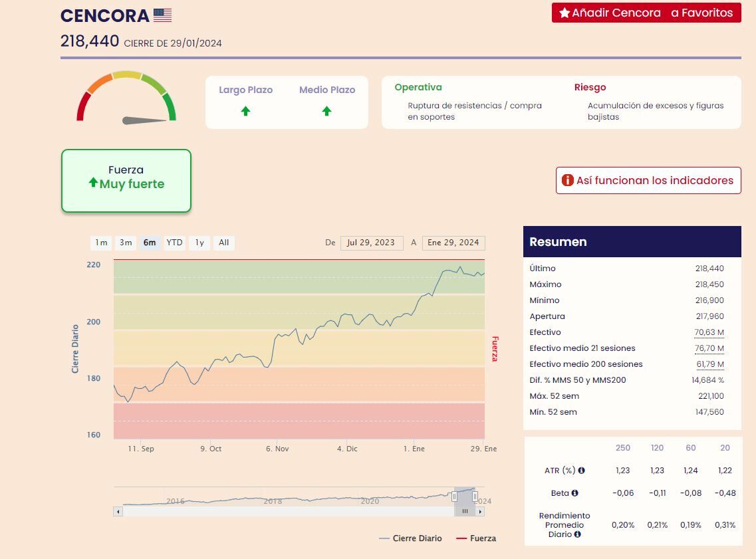
Task: Click the Operativa heading
Action: (x=418, y=87)
